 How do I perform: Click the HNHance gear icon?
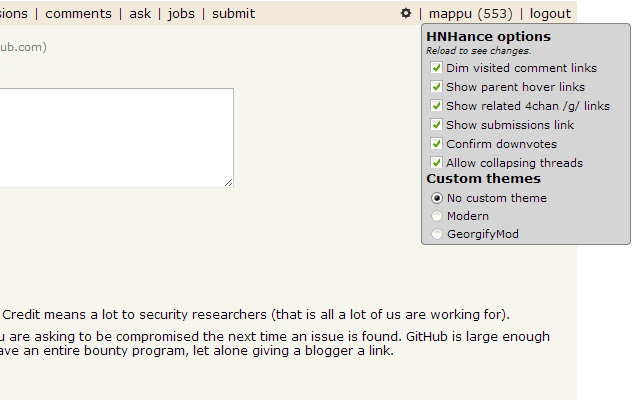tap(406, 14)
